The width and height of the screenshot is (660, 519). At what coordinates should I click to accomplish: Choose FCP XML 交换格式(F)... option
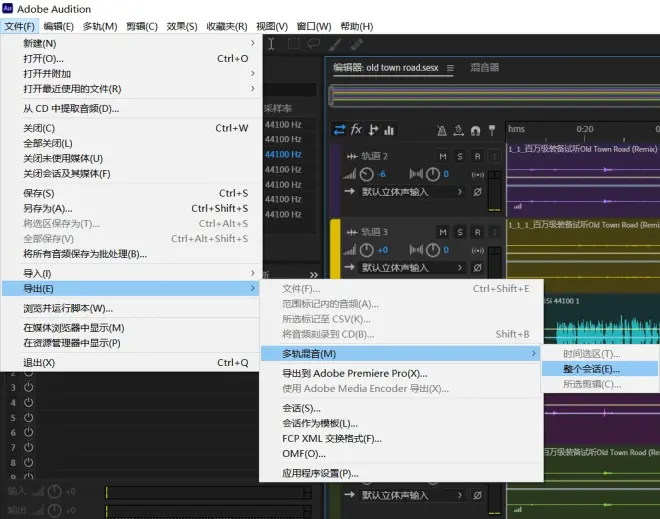[x=402, y=439]
